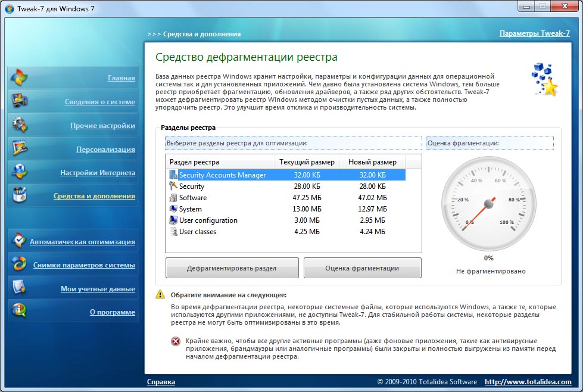Click the Настройки Интернета globe icon
Image resolution: width=583 pixels, height=392 pixels.
[x=19, y=172]
